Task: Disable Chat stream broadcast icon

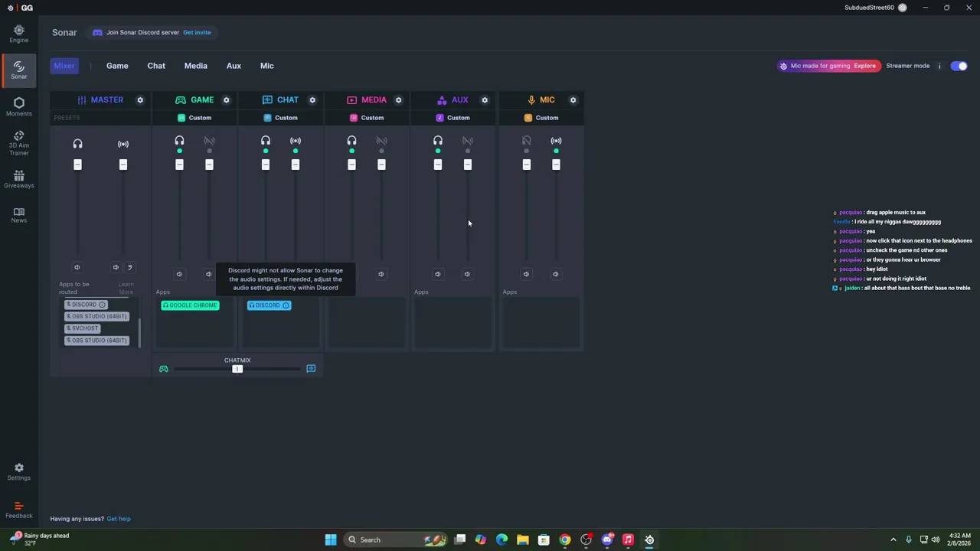Action: pos(296,141)
